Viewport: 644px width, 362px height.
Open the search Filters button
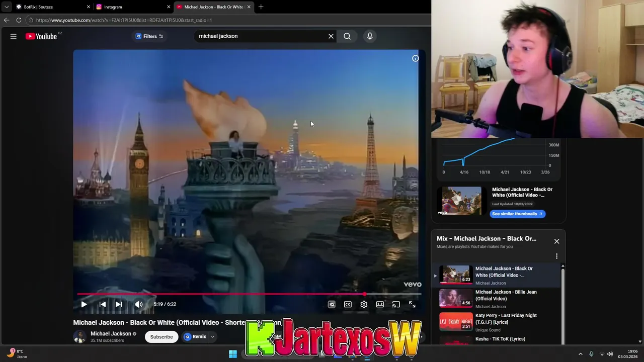click(149, 36)
